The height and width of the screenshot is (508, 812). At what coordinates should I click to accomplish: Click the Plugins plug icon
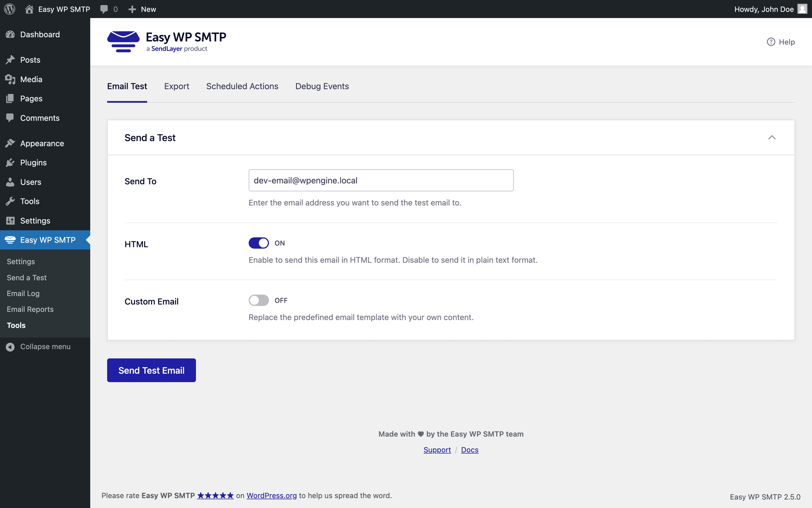[x=10, y=163]
